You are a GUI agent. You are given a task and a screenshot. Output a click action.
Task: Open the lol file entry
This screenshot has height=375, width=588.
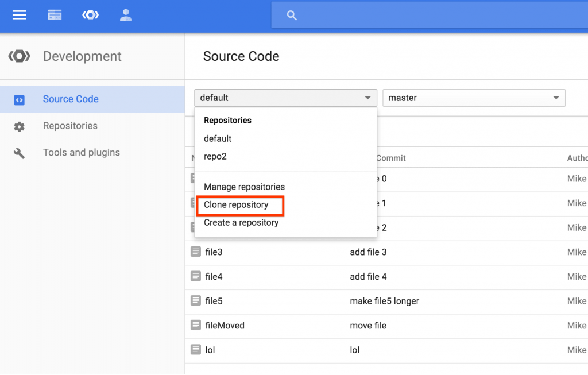[210, 350]
